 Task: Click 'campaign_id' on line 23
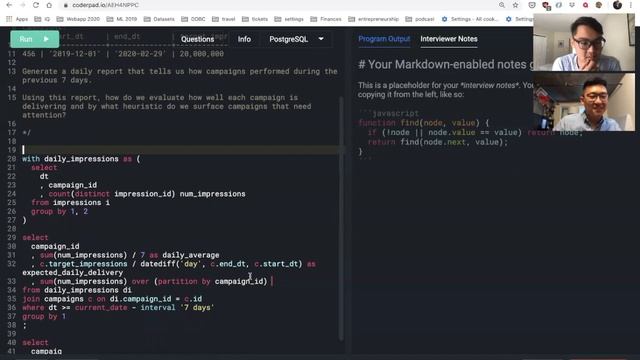73,185
